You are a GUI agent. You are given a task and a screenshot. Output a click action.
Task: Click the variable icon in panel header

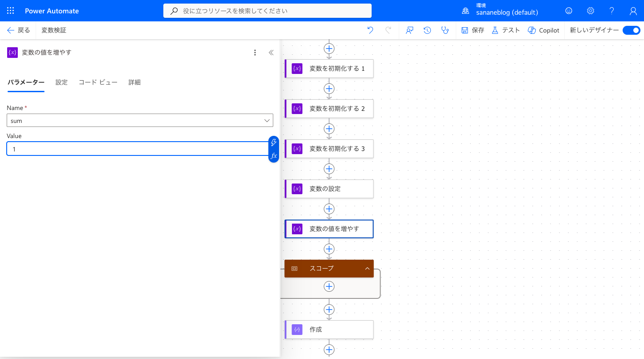[12, 53]
